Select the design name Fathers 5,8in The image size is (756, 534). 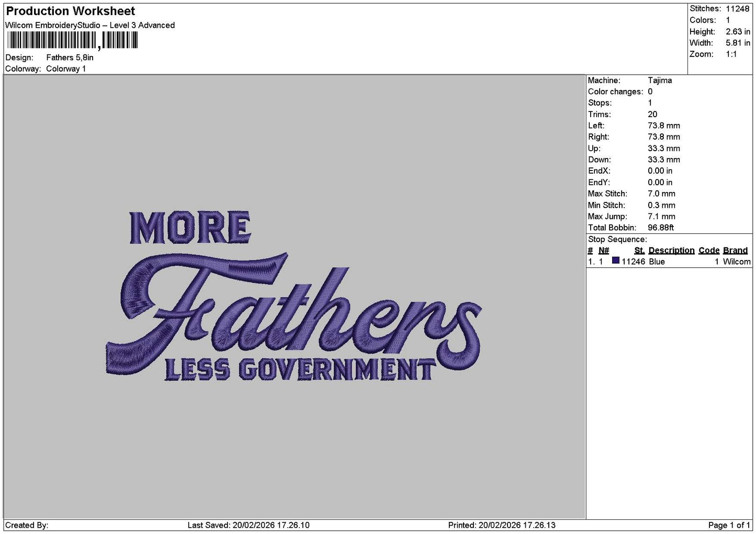point(70,58)
